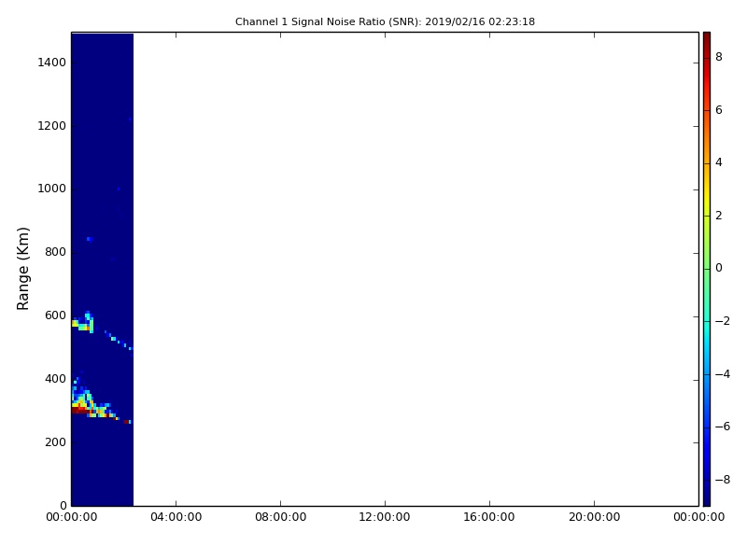Click the colorbar label 2

point(719,216)
